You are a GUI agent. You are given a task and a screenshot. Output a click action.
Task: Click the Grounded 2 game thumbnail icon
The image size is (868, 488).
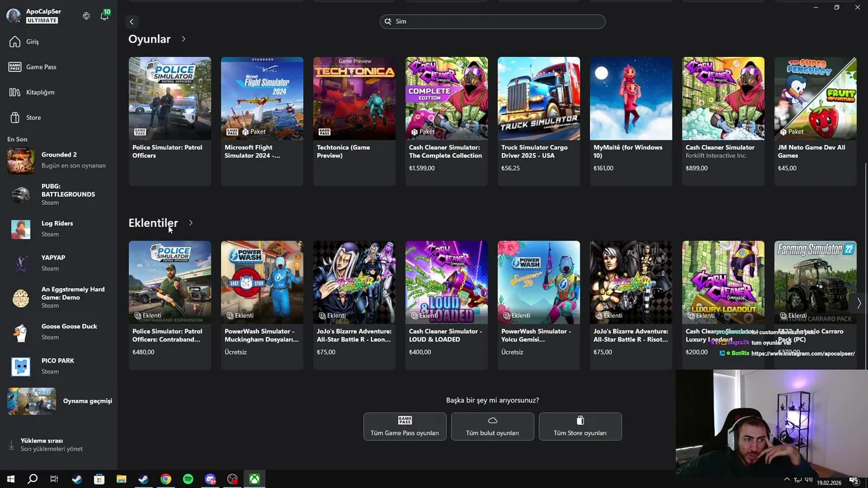tap(20, 161)
